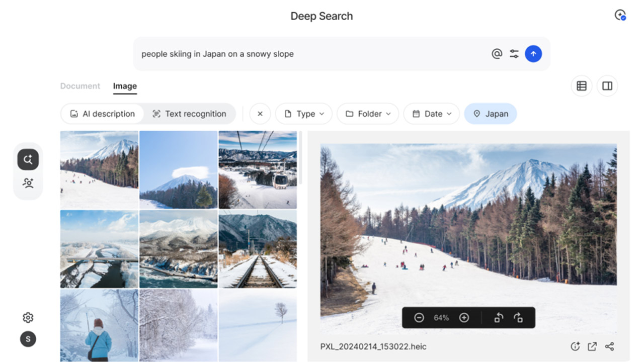Expand the Type filter dropdown
644x362 pixels.
tap(304, 114)
